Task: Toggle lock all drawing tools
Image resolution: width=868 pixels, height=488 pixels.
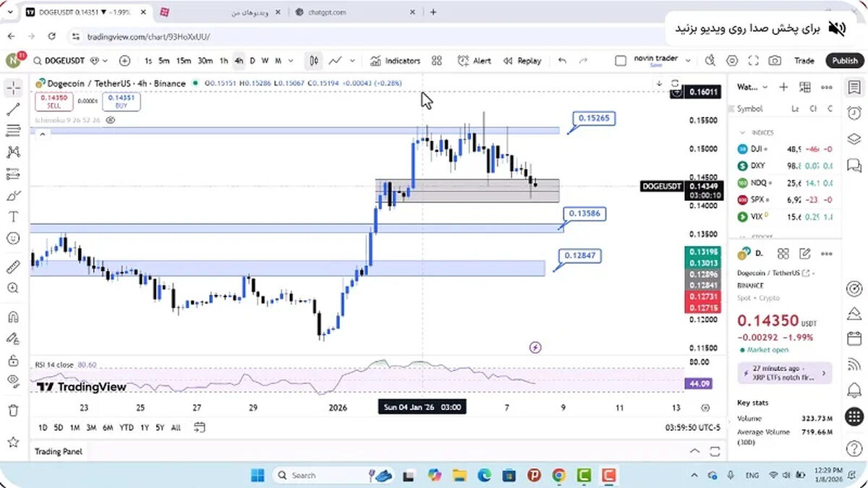Action: (13, 359)
